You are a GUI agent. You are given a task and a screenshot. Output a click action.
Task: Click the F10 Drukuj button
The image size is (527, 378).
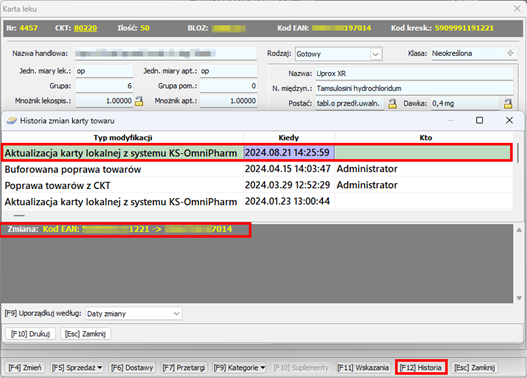point(31,334)
